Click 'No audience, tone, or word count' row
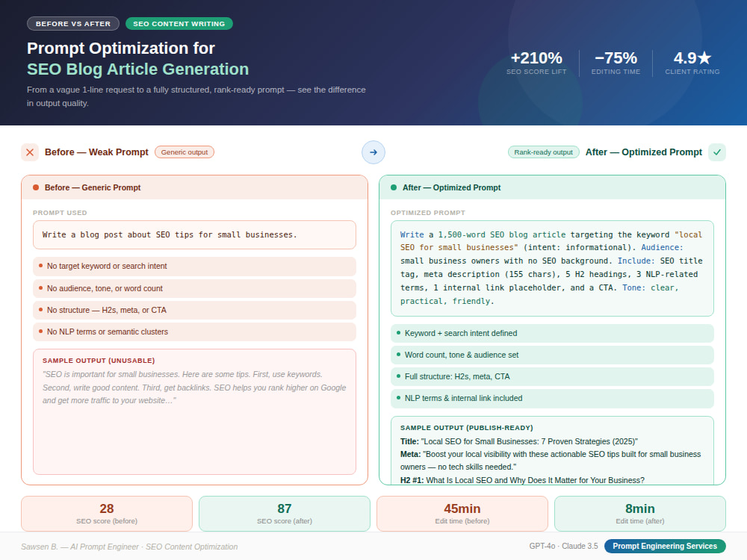 tap(194, 288)
